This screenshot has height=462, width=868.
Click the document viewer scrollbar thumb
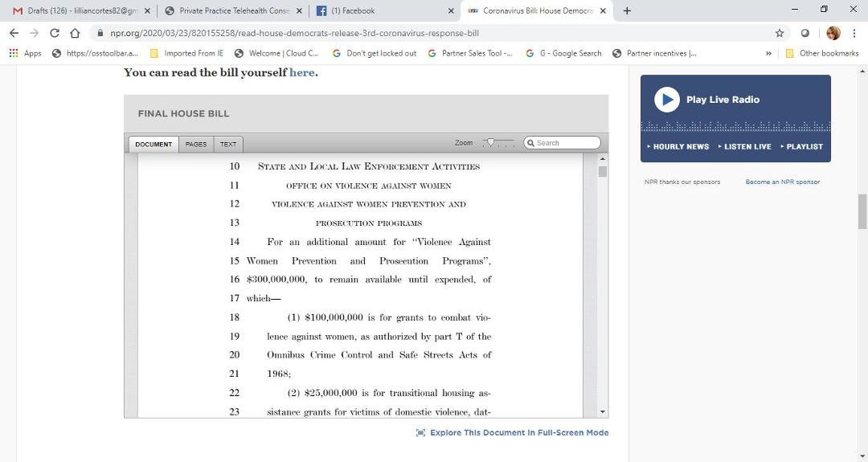(x=602, y=171)
